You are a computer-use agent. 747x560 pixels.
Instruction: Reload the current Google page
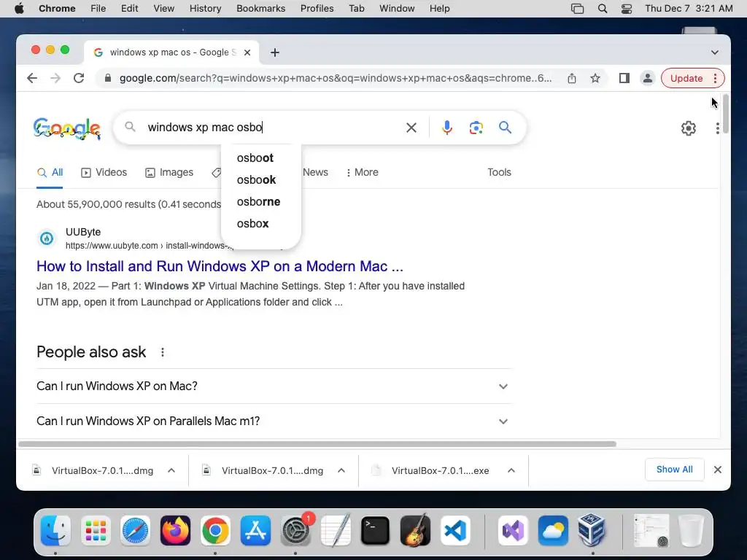79,78
